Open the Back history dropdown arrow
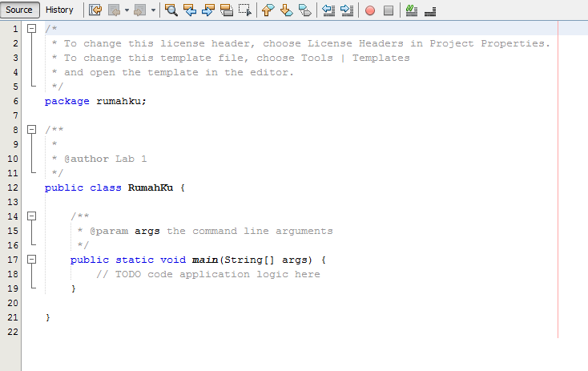588x371 pixels. 127,10
